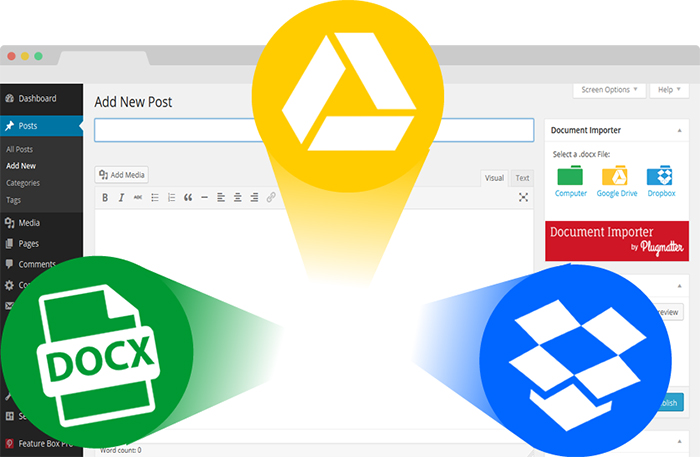Switch to the Visual editor tab

coord(494,178)
